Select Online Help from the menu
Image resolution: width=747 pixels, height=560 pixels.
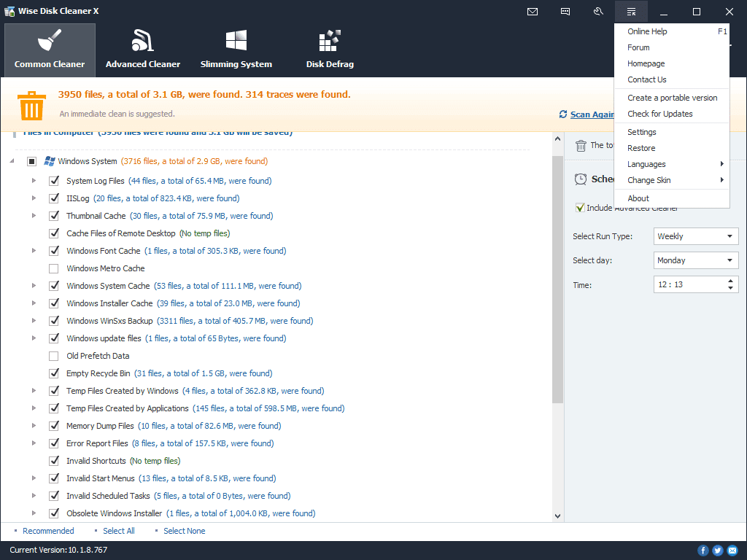[x=672, y=31]
